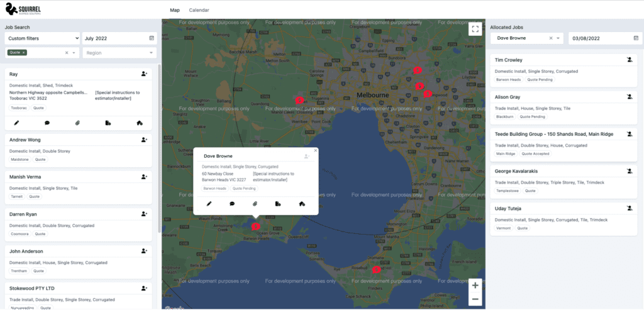Screen dimensions: 644x322
Task: Open calendar icon in July 2022 field
Action: tap(152, 38)
